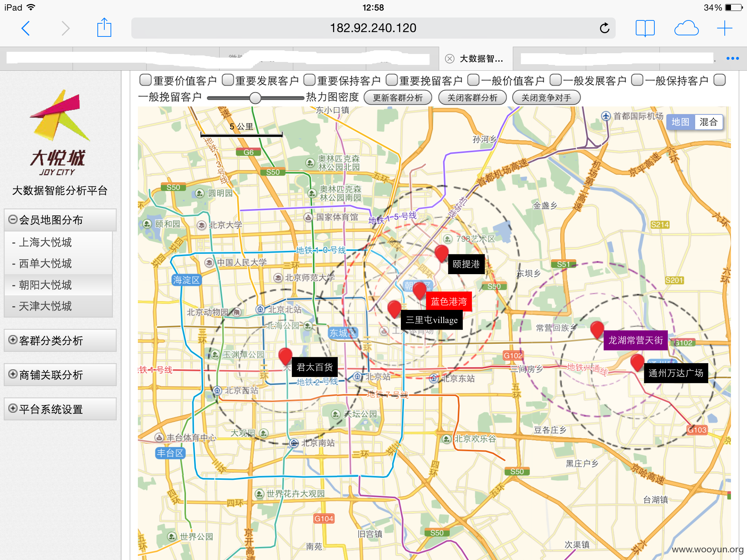Check the 一般价值客户 checkbox
Screen dimensions: 747x560
473,80
